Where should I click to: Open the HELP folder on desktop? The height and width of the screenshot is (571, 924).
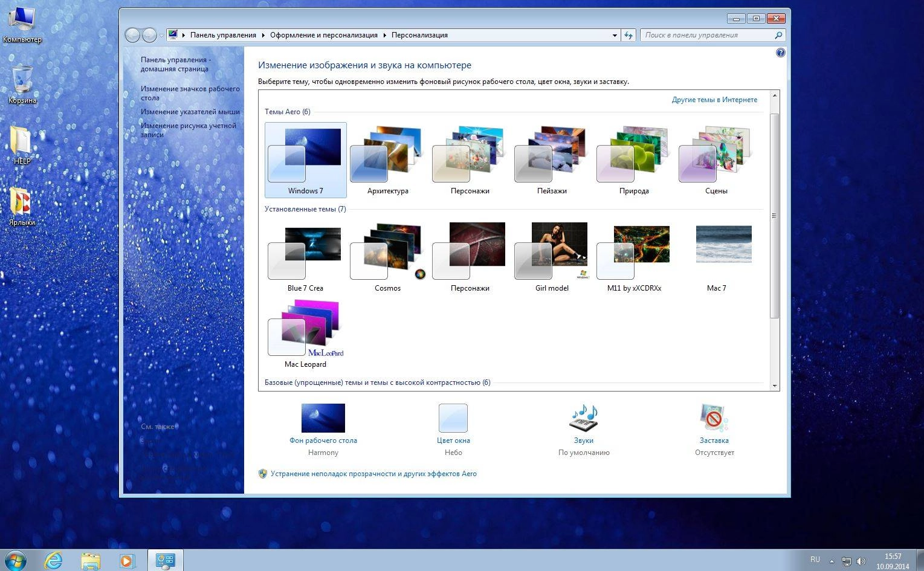pos(22,145)
